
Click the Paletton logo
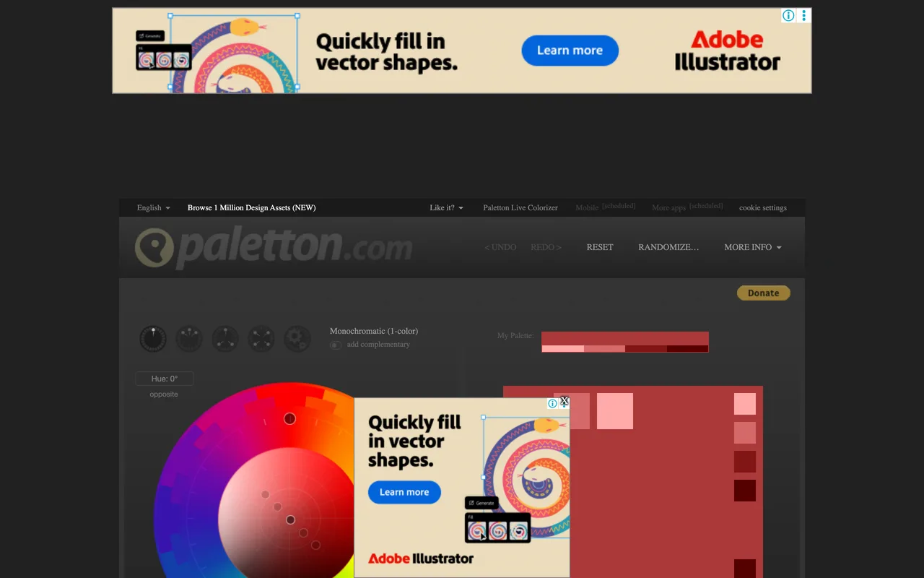click(274, 248)
